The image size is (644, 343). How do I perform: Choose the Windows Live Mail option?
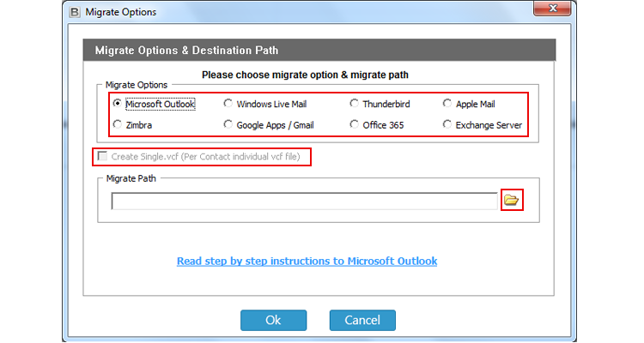[228, 104]
